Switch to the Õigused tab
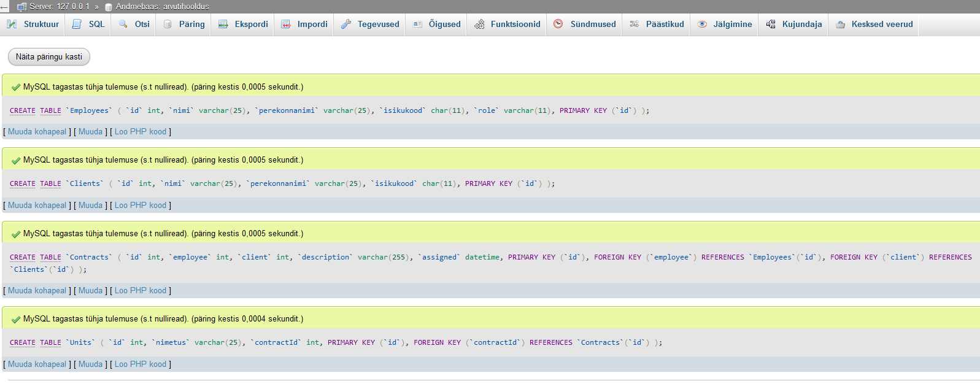The image size is (980, 389). 444,24
